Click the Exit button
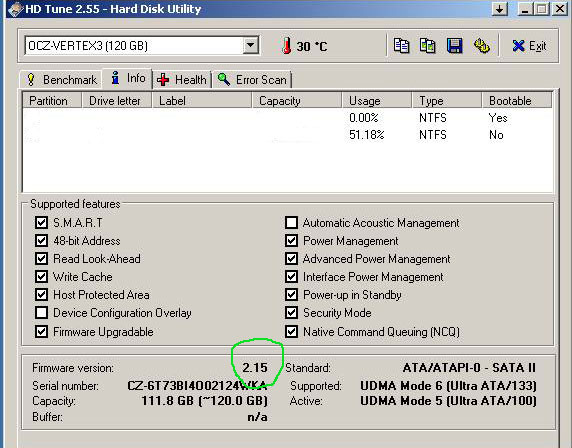Image resolution: width=572 pixels, height=448 pixels. [x=529, y=46]
